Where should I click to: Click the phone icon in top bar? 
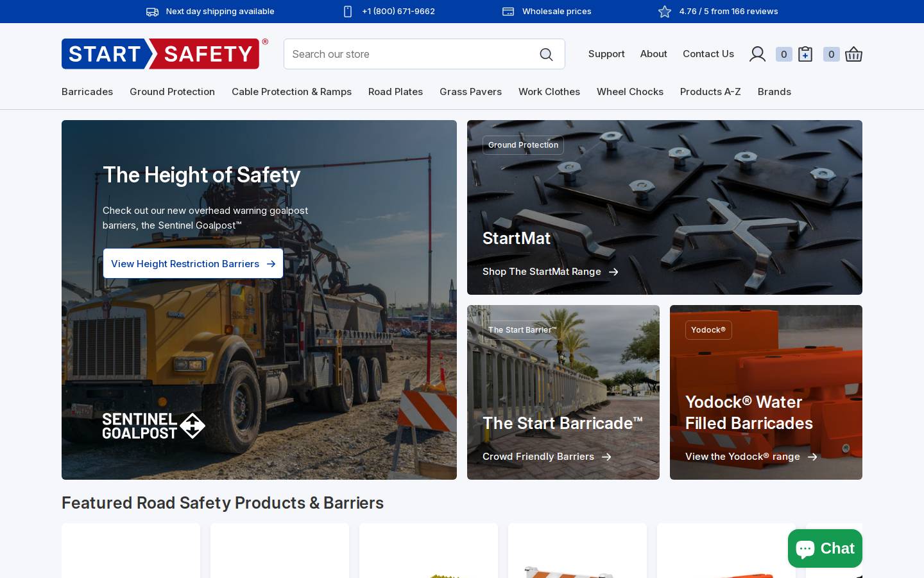point(348,12)
